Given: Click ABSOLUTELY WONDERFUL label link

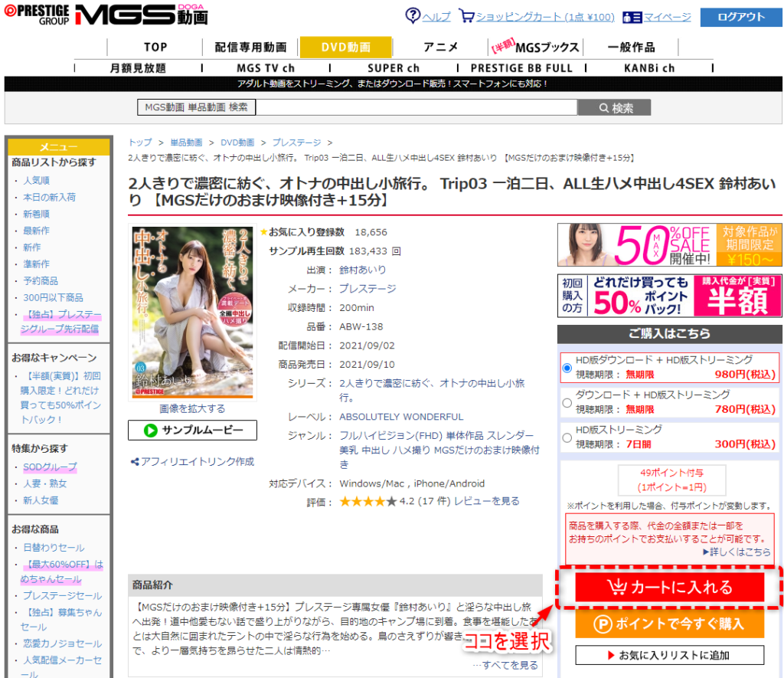Looking at the screenshot, I should coord(401,417).
